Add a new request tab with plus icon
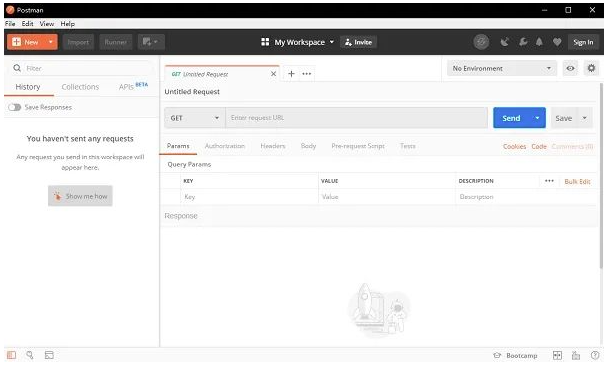The width and height of the screenshot is (607, 368). [291, 74]
